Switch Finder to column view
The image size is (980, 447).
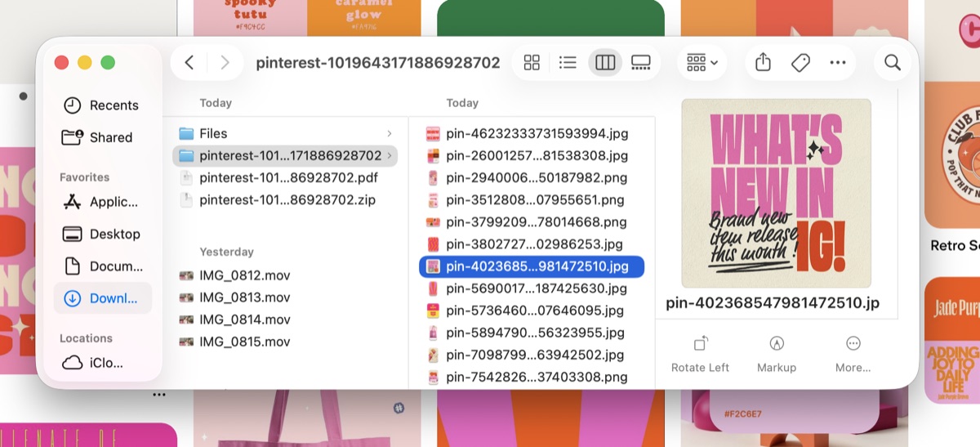[x=605, y=63]
